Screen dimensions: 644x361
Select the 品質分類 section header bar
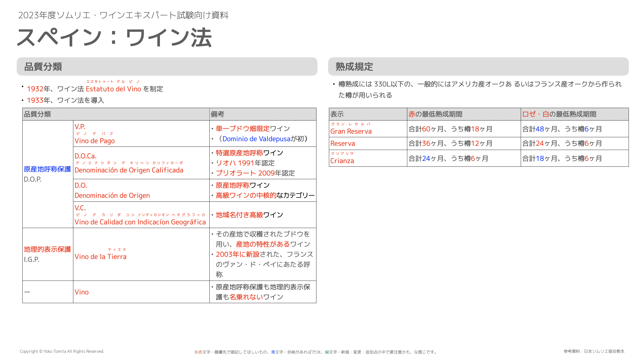167,67
